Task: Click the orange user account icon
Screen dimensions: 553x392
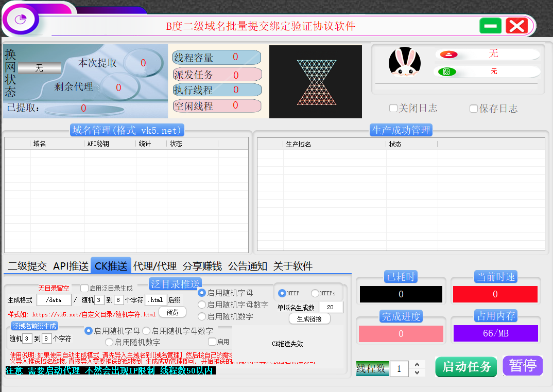Action: 448,55
